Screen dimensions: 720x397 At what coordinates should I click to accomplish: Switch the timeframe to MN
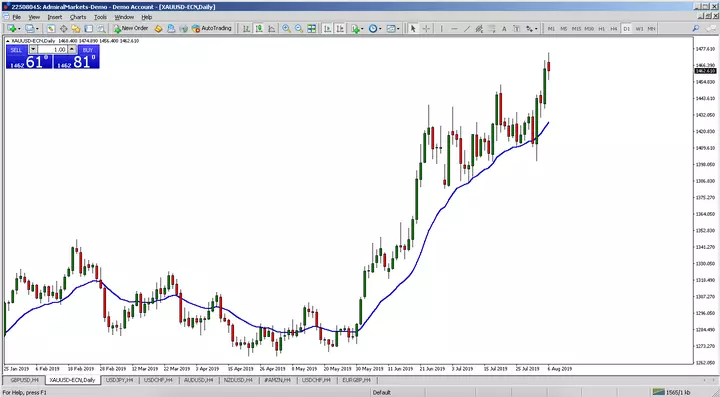(x=651, y=28)
